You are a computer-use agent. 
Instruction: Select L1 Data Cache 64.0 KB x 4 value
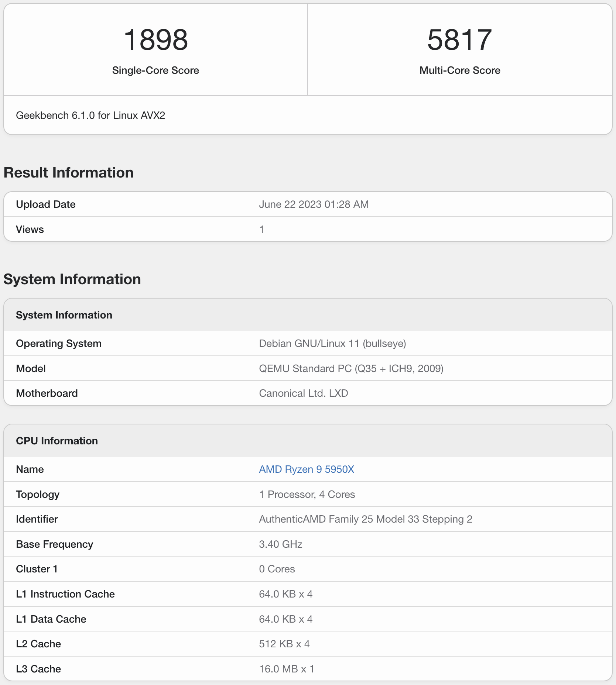coord(286,619)
